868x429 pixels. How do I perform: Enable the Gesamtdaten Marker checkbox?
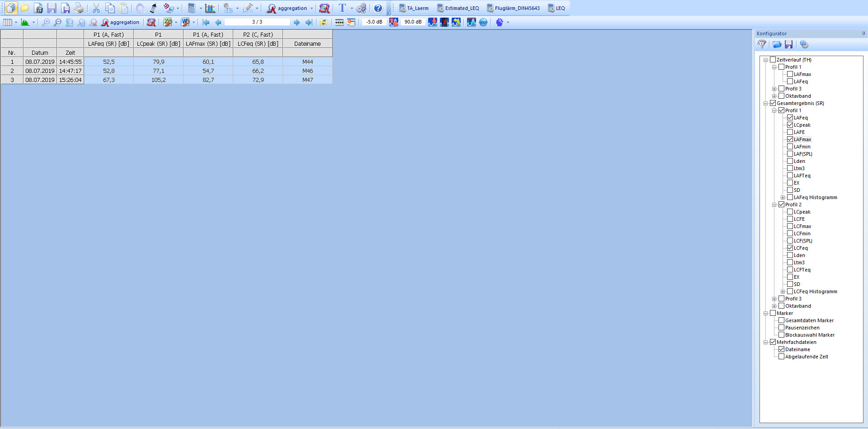pos(781,320)
